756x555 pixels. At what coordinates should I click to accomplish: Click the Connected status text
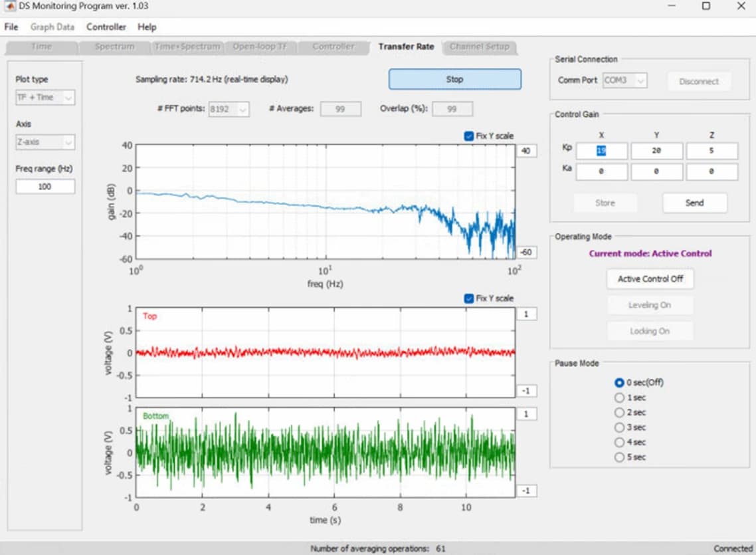pos(733,549)
